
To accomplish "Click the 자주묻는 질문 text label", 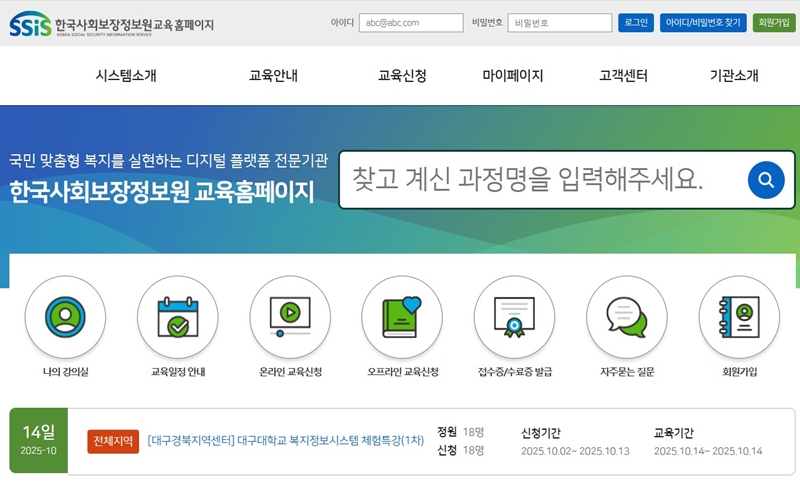I will pos(627,371).
